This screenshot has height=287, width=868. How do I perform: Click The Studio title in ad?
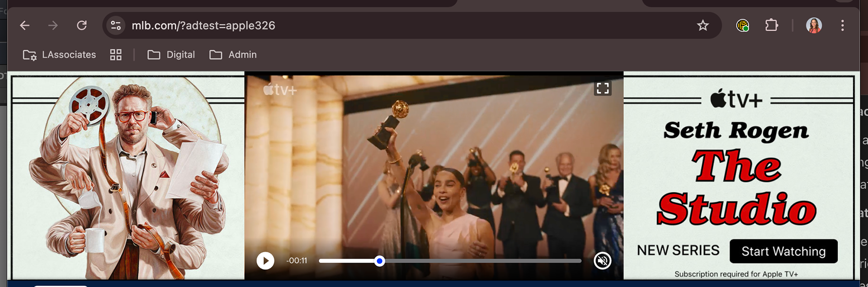(736, 187)
